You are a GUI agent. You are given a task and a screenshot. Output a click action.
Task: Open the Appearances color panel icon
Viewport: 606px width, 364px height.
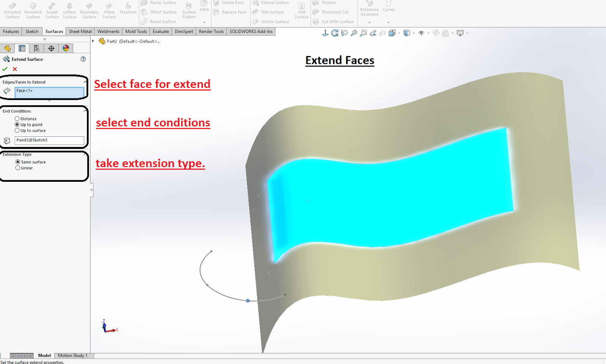click(66, 48)
